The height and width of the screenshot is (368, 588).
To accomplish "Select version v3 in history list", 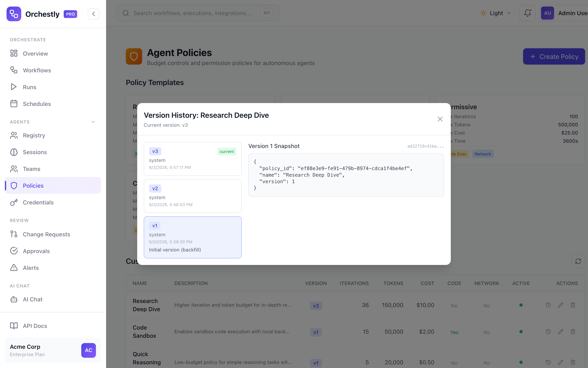I will pyautogui.click(x=193, y=159).
